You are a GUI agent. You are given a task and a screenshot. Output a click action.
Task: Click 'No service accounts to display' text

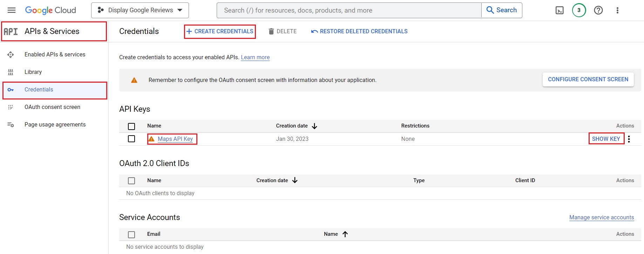pos(165,247)
